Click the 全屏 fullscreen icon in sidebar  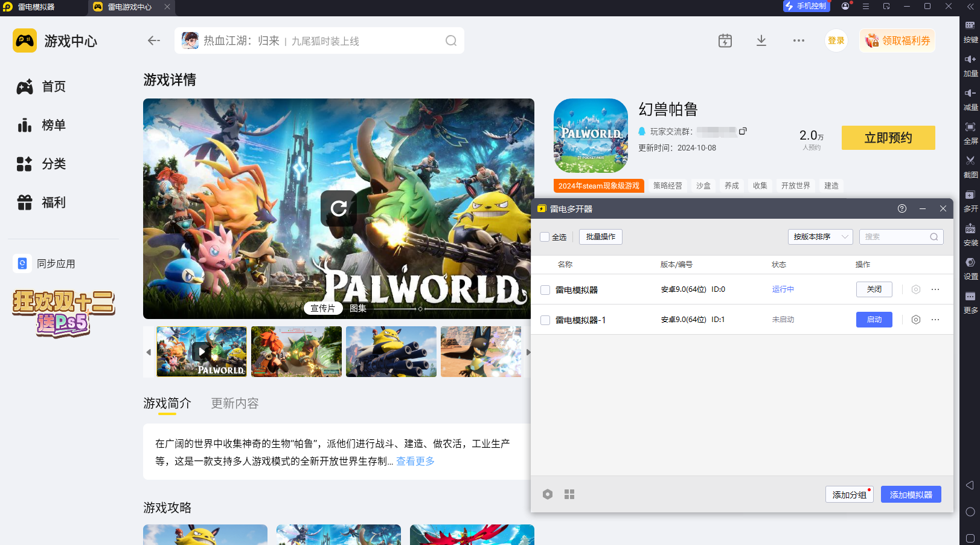970,127
